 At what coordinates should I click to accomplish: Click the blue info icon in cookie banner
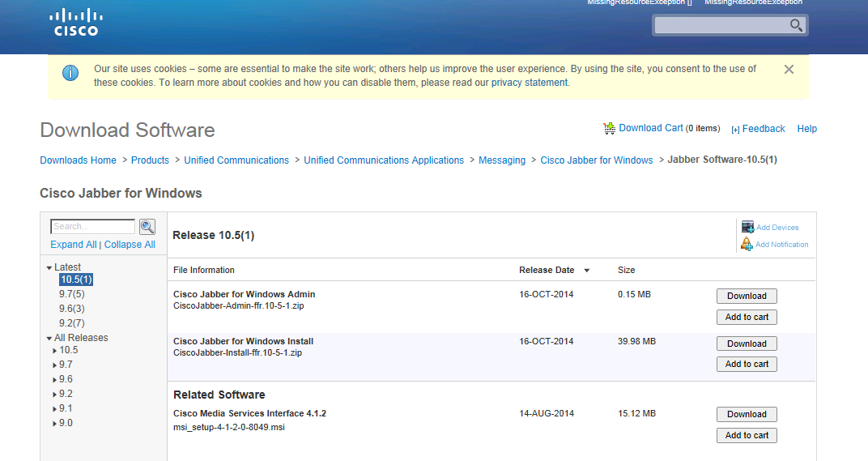pos(70,73)
